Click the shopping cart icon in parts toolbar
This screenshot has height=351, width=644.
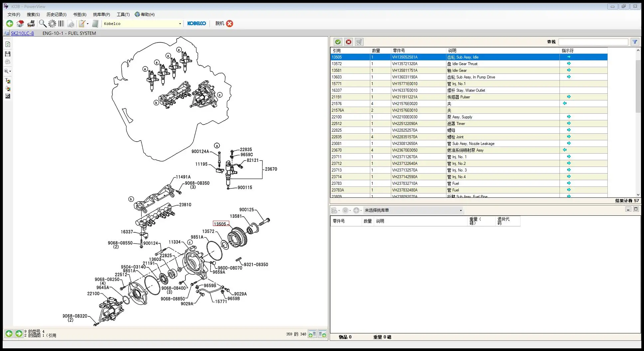[359, 42]
